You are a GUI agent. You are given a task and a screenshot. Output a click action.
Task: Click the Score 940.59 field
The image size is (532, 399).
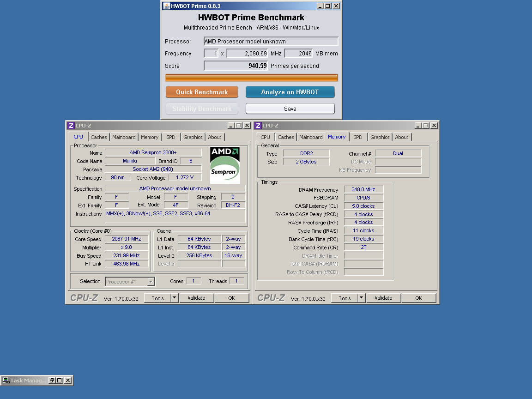pos(236,66)
